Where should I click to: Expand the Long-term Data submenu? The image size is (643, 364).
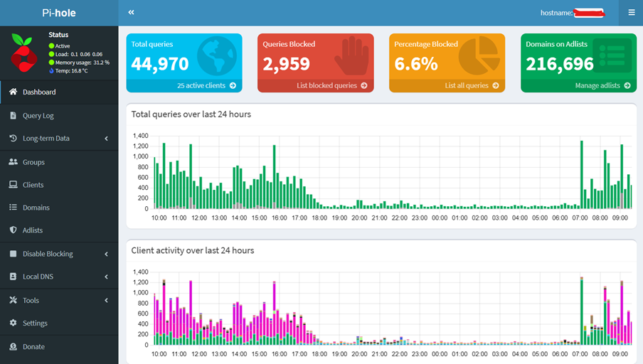point(106,139)
